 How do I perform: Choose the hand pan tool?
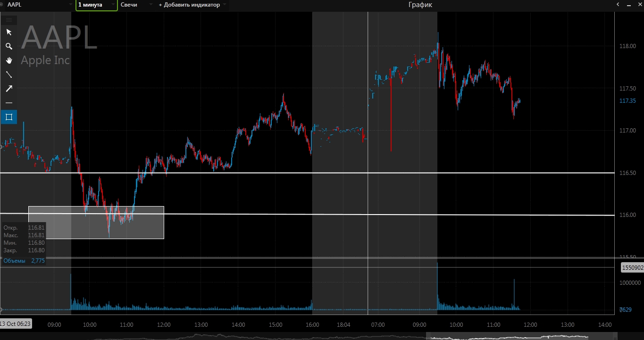coord(8,60)
